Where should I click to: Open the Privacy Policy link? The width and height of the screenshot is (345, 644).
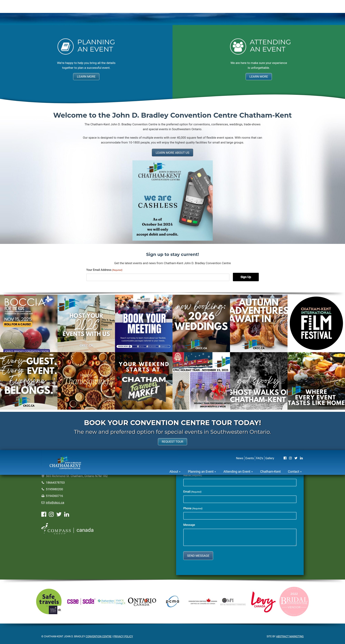[x=123, y=636]
